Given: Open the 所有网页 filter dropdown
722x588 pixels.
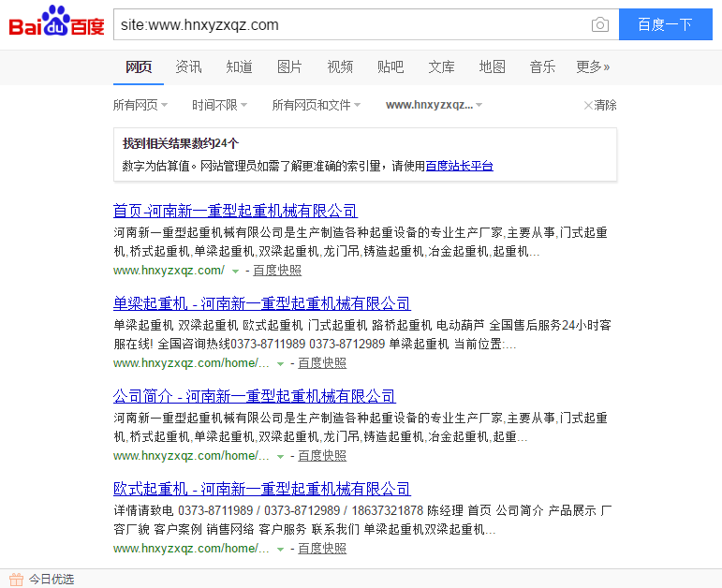Looking at the screenshot, I should point(140,106).
